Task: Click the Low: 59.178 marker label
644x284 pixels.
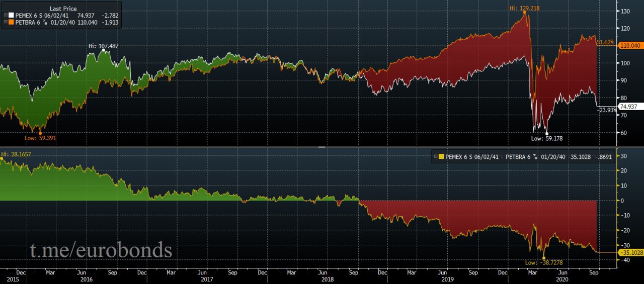Action: tap(546, 138)
